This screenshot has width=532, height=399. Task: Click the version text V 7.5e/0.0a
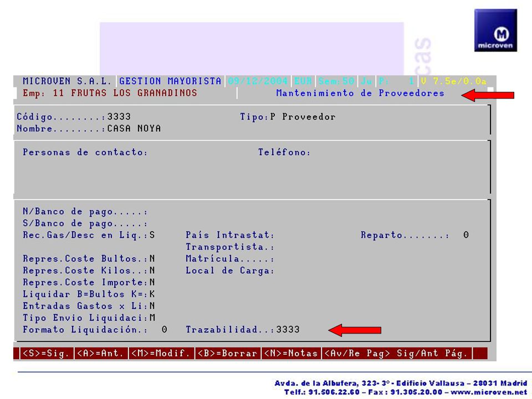click(x=454, y=81)
